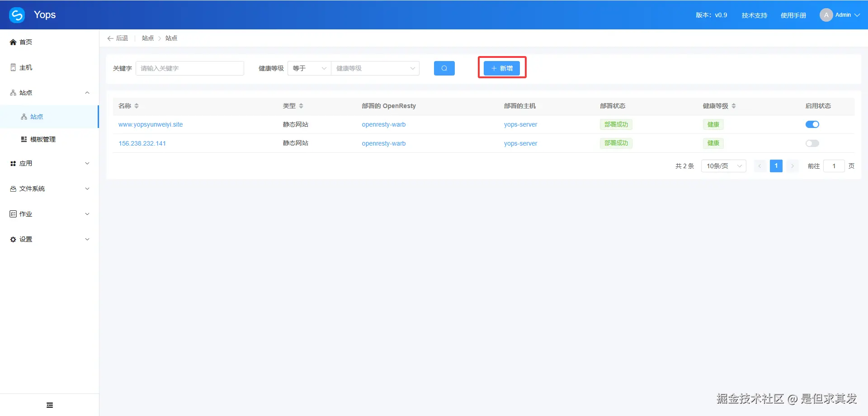Open the 健康等级 filter dropdown
The height and width of the screenshot is (416, 868).
pos(374,68)
